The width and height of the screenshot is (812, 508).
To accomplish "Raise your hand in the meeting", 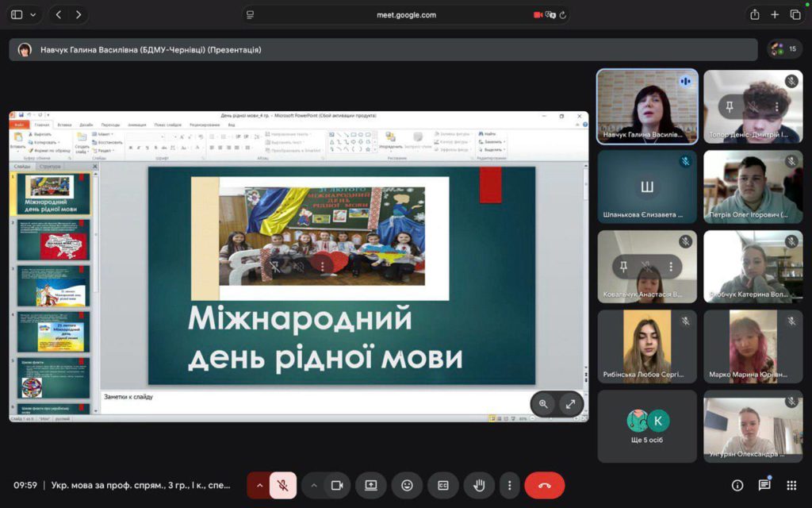I will pos(479,485).
